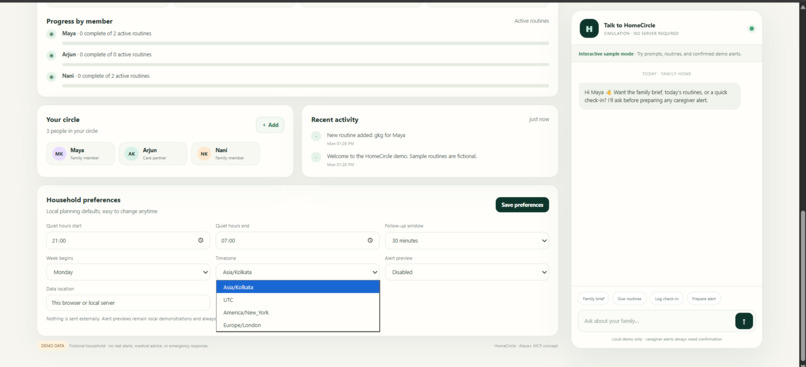This screenshot has height=367, width=806.
Task: Add a new person to Your circle
Action: 270,125
